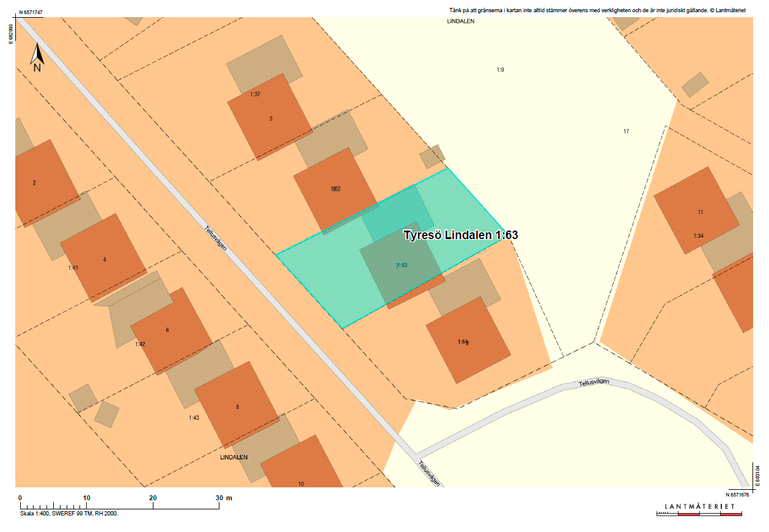Click the coordinate label 'N 6571747'
Viewport: 769px width, 532px height.
click(31, 12)
